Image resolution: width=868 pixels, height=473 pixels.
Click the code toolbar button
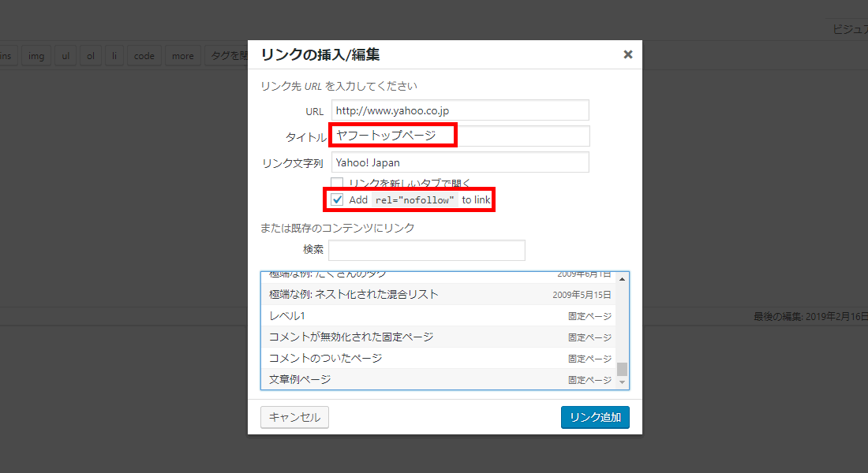click(x=144, y=56)
